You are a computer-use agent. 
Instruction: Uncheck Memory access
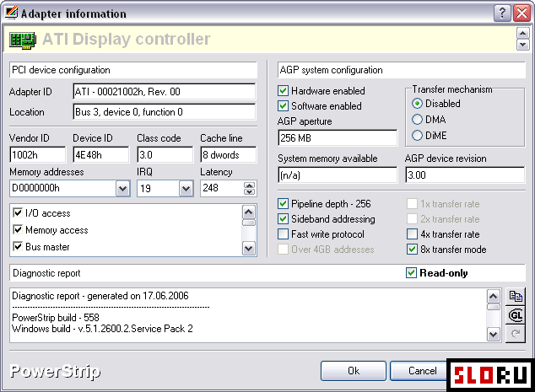click(x=18, y=230)
